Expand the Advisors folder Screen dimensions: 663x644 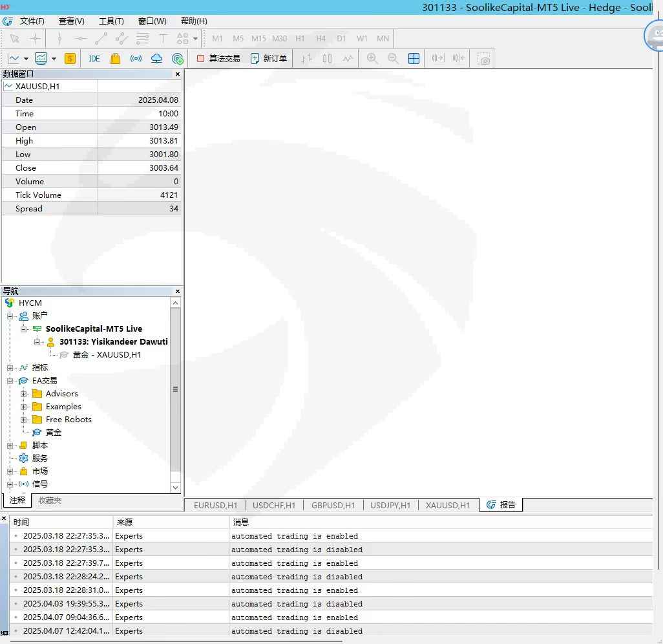point(24,394)
